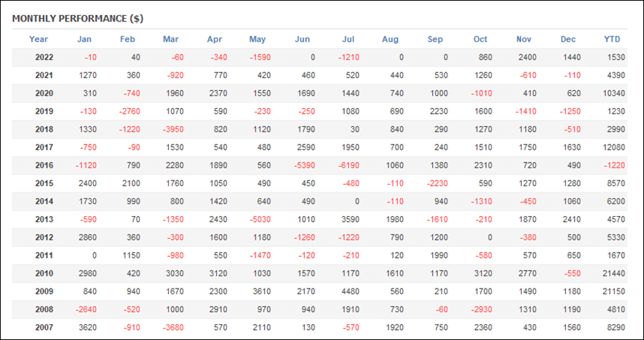
Task: Click the 2022 YTD value 1530
Action: (615, 57)
